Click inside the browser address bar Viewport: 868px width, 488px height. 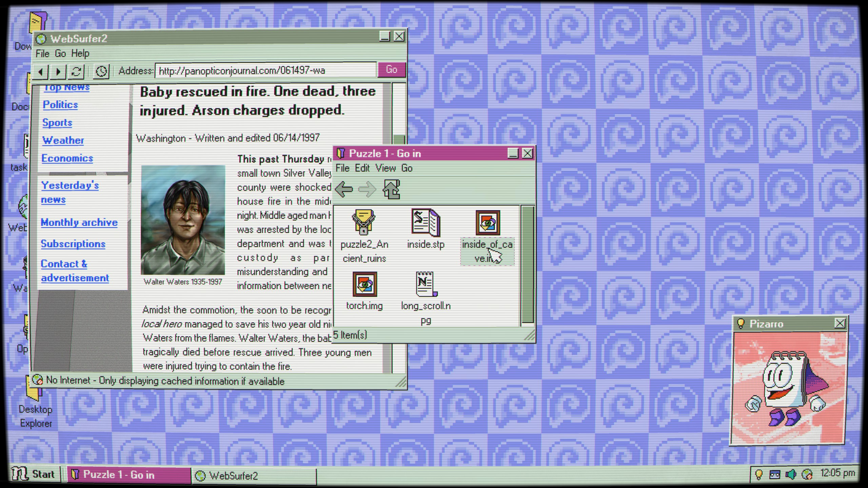[x=264, y=70]
